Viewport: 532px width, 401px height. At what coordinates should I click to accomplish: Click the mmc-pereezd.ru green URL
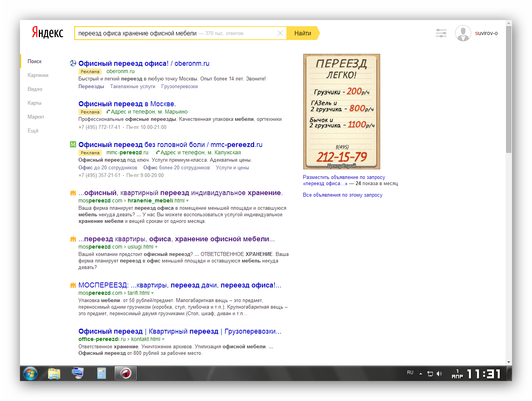[127, 152]
